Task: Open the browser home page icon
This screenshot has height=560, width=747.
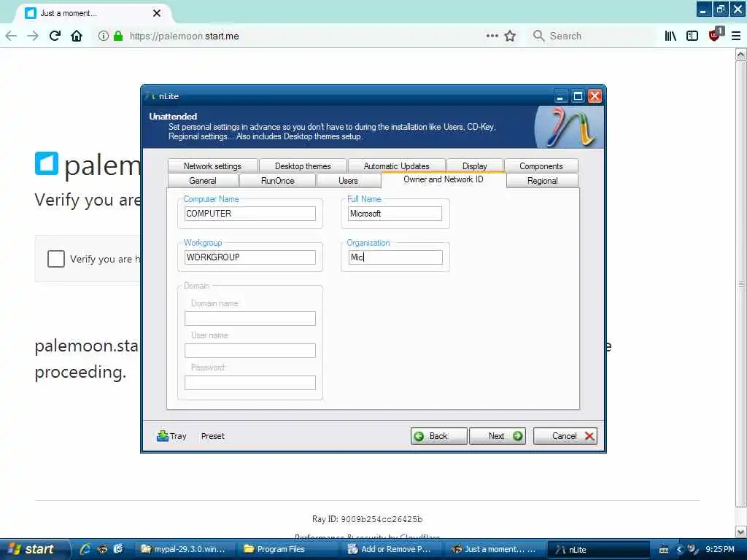Action: click(77, 36)
